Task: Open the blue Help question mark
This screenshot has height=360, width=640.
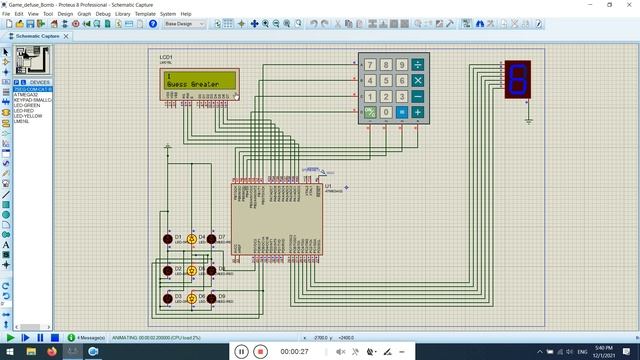Action: pos(153,24)
